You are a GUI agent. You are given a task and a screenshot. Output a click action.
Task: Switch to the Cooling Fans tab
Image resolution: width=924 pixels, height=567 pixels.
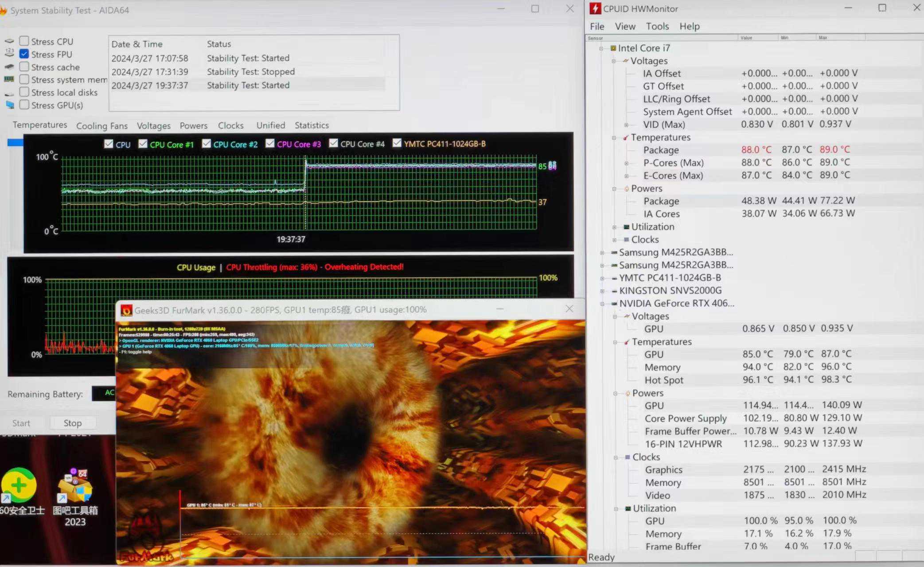point(101,125)
